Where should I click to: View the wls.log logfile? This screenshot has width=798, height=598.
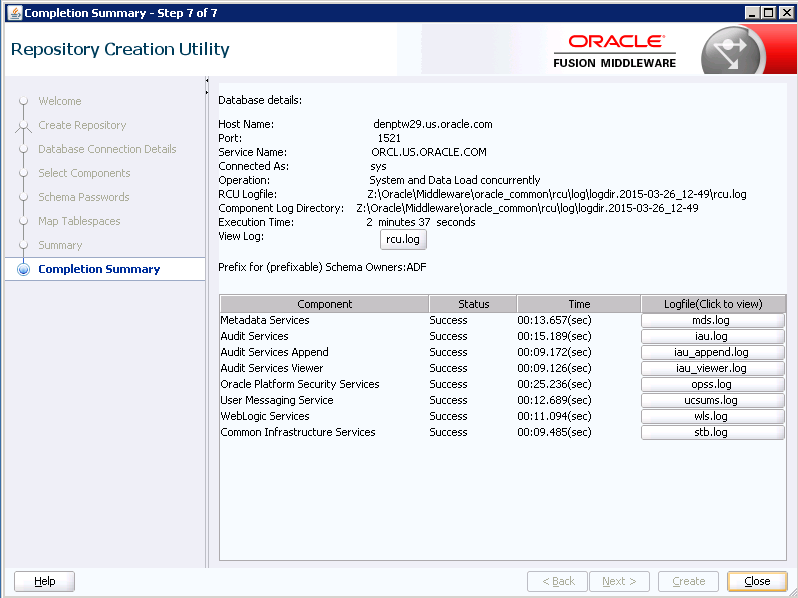click(712, 416)
